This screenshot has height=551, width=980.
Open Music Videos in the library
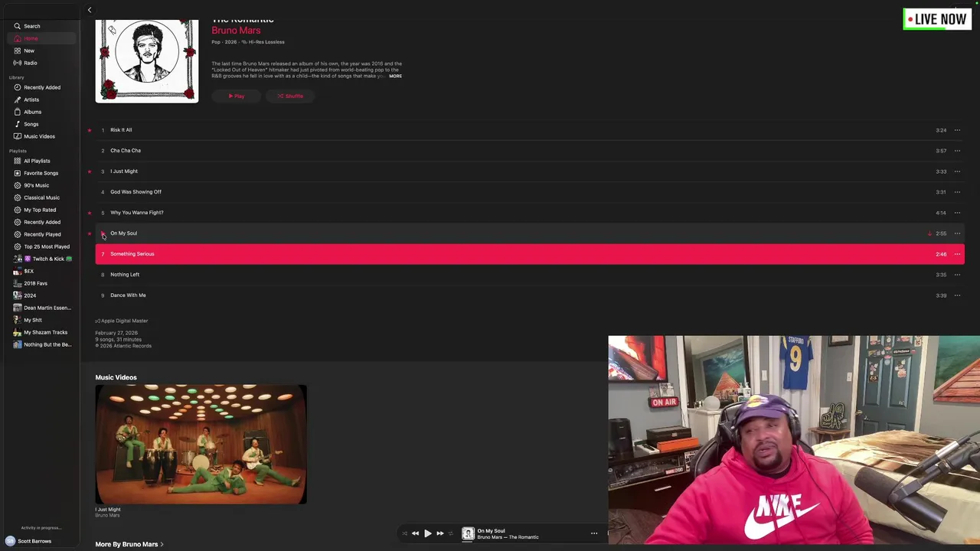point(39,136)
